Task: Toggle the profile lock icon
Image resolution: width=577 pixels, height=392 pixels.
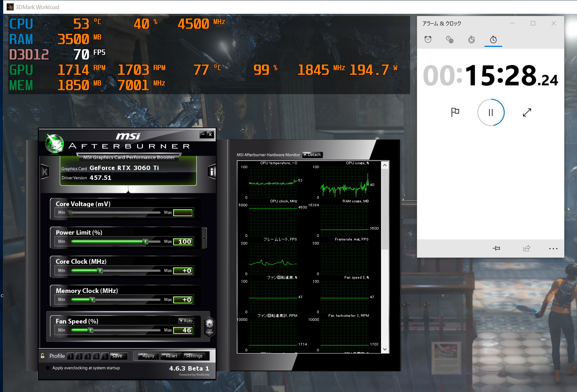Action: click(x=43, y=356)
